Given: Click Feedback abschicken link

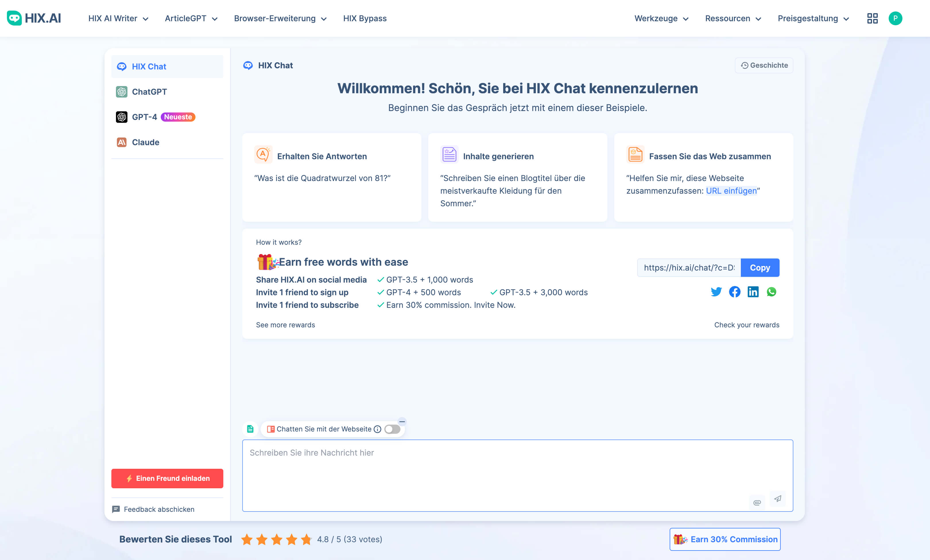Looking at the screenshot, I should (x=153, y=510).
